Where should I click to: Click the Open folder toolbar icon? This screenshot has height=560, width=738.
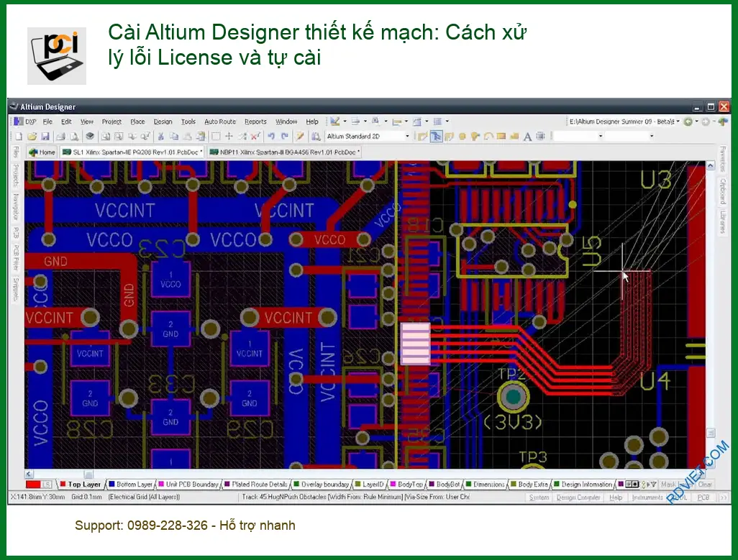(x=32, y=137)
